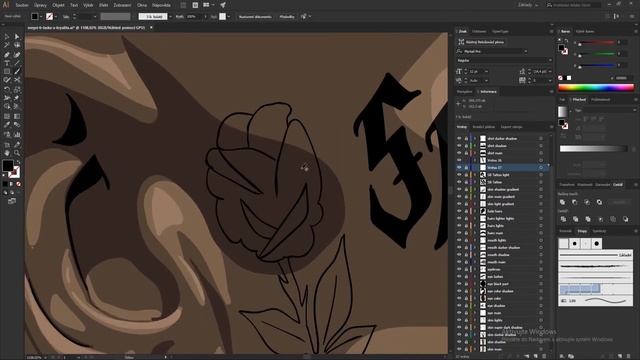Delete layer using trash icon

click(x=544, y=356)
